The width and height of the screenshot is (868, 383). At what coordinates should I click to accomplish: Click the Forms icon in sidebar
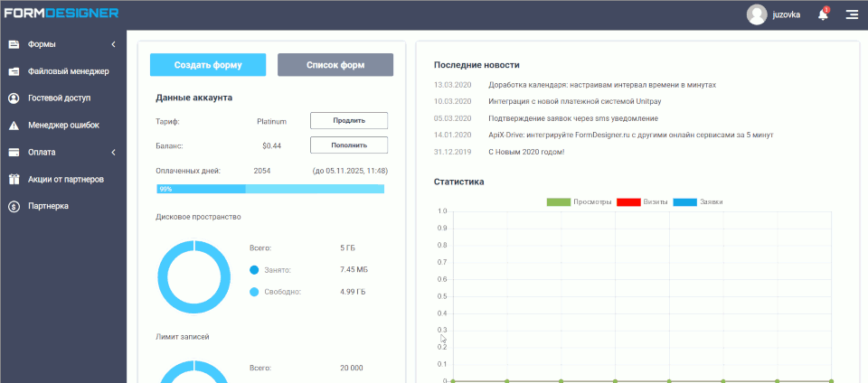14,44
